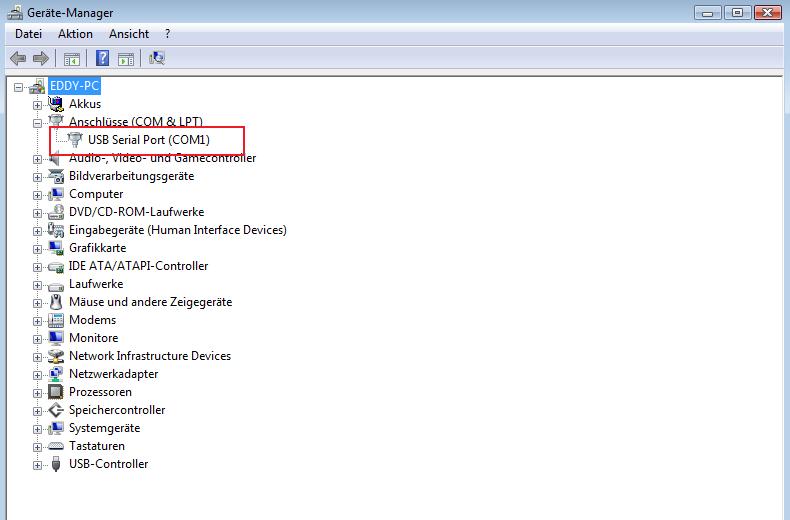The image size is (790, 520).
Task: Click the Forward arrow toolbar icon
Action: coord(41,58)
